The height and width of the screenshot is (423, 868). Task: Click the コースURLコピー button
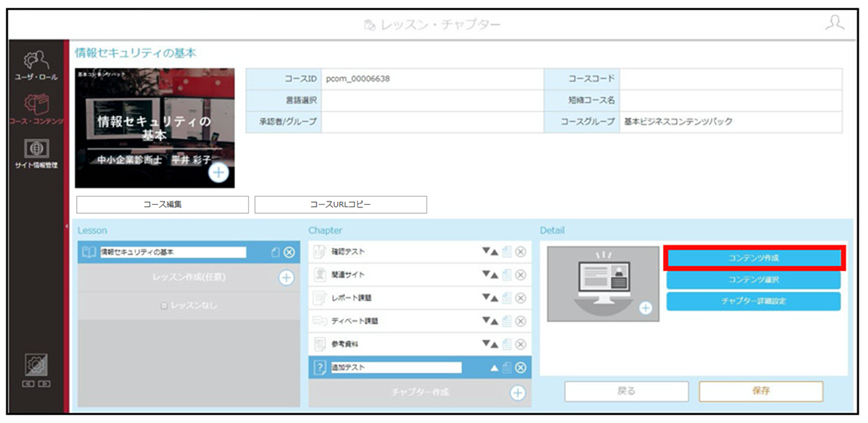point(340,204)
